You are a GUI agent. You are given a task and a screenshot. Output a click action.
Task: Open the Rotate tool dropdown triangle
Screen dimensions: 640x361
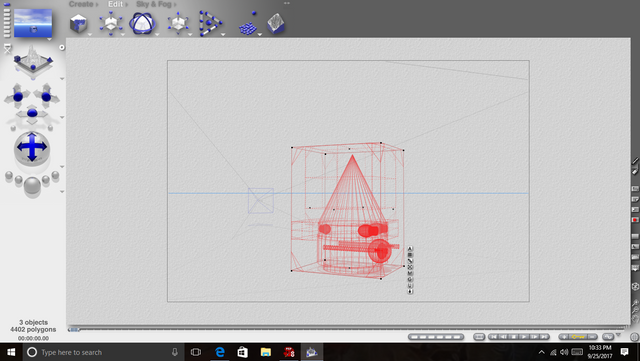click(x=157, y=35)
